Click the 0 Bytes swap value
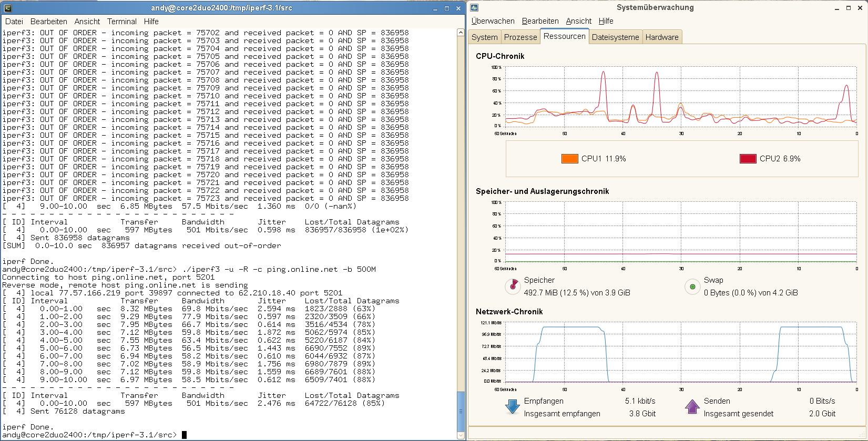868x441 pixels. tap(751, 293)
